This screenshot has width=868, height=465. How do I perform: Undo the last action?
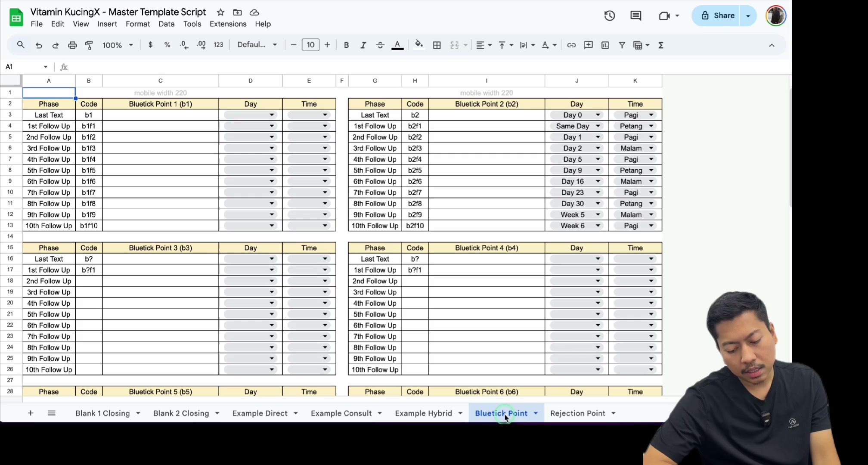coord(39,45)
